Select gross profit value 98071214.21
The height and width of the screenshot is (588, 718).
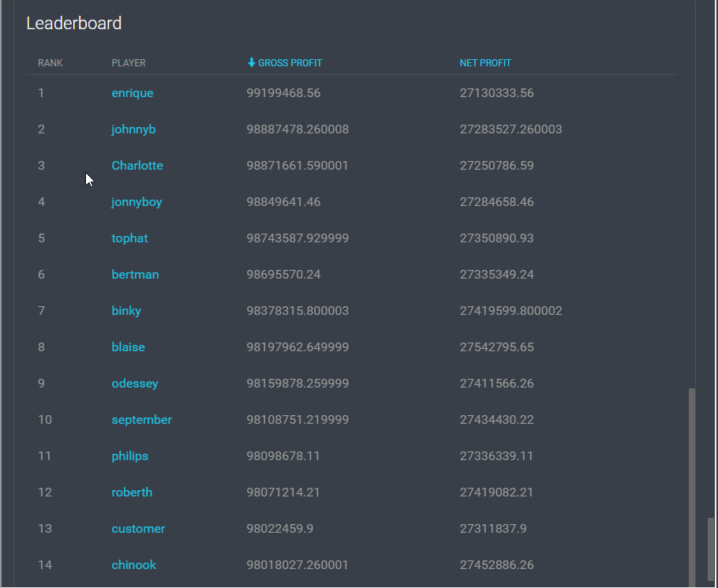[283, 492]
